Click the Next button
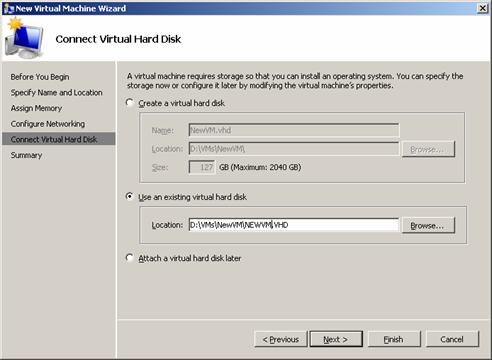The image size is (492, 360). (336, 339)
